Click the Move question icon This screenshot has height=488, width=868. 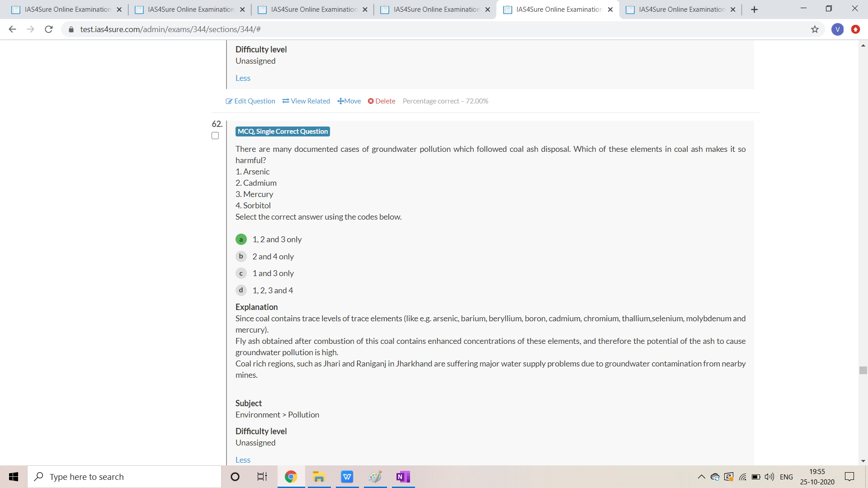click(x=341, y=101)
